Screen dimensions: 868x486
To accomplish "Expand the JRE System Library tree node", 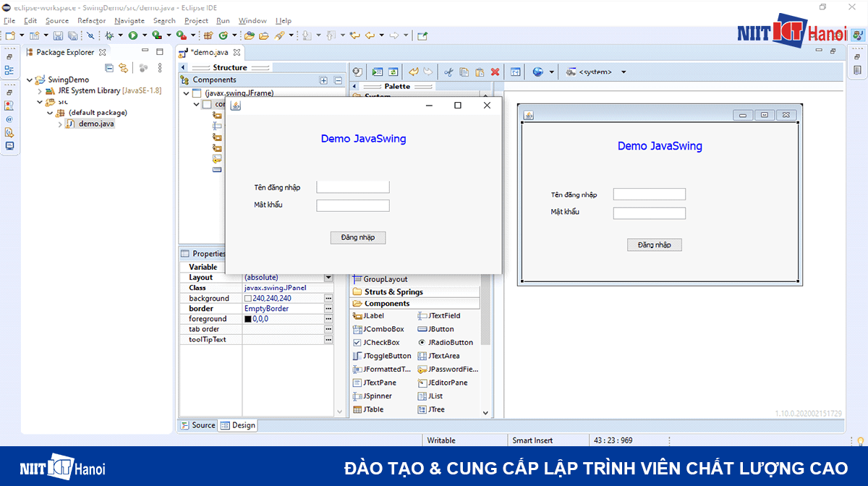I will tap(41, 90).
